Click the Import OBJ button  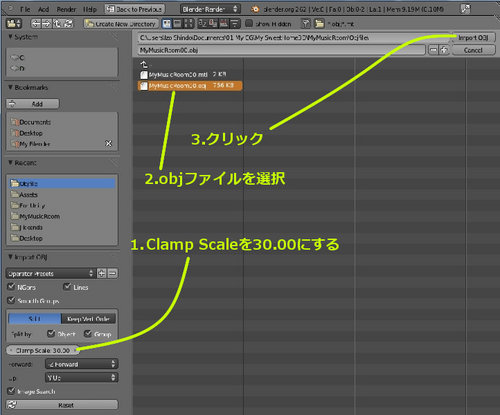coord(473,38)
